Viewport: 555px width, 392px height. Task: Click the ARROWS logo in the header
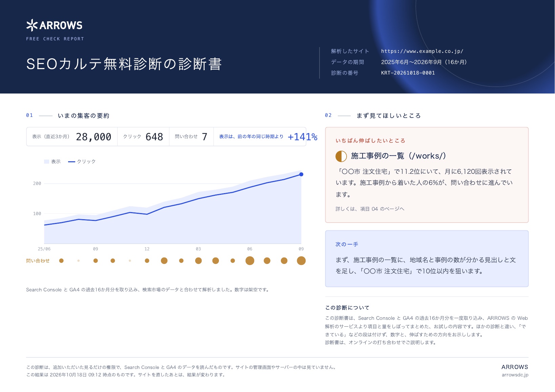pyautogui.click(x=54, y=25)
